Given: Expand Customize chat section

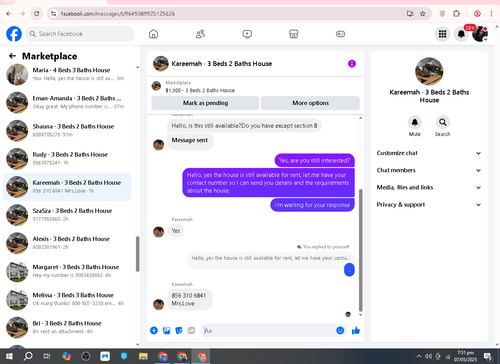Looking at the screenshot, I should (x=429, y=153).
